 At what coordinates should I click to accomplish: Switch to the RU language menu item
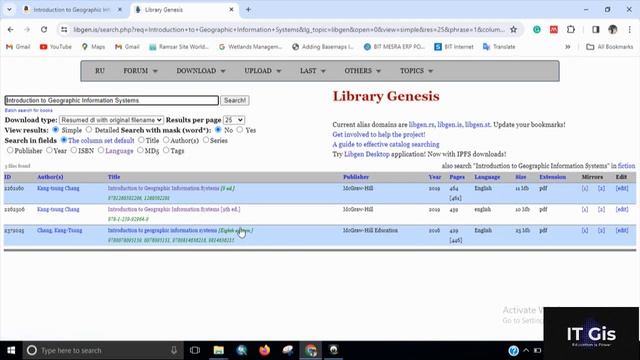[x=100, y=71]
